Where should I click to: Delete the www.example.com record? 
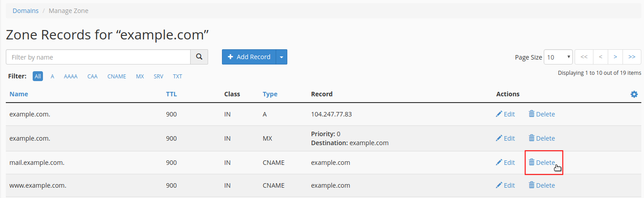[542, 185]
